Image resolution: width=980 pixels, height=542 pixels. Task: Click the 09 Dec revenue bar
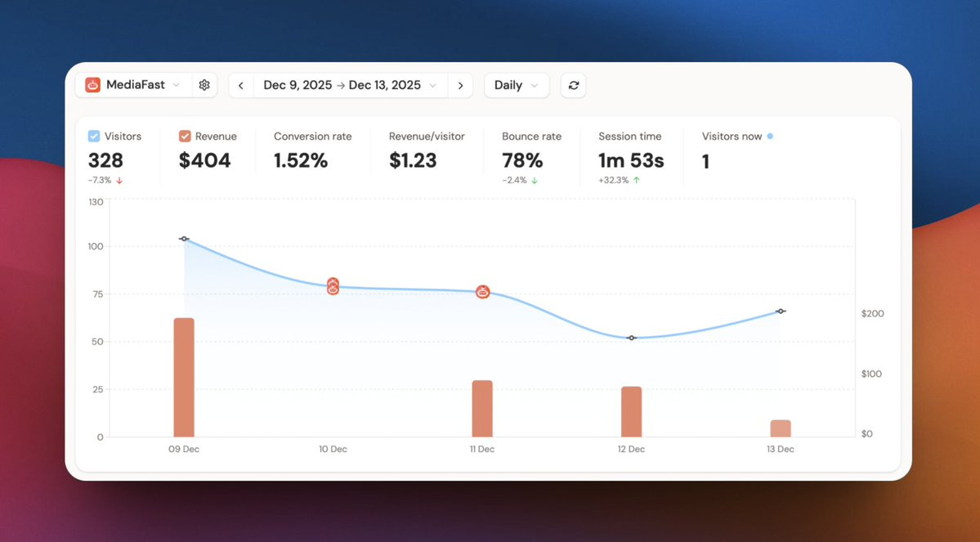click(x=184, y=377)
